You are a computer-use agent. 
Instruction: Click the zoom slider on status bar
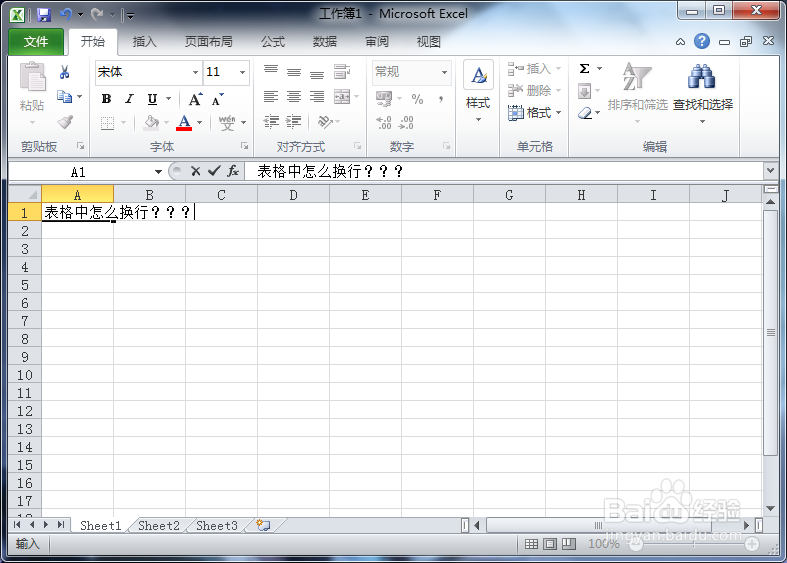pos(694,544)
